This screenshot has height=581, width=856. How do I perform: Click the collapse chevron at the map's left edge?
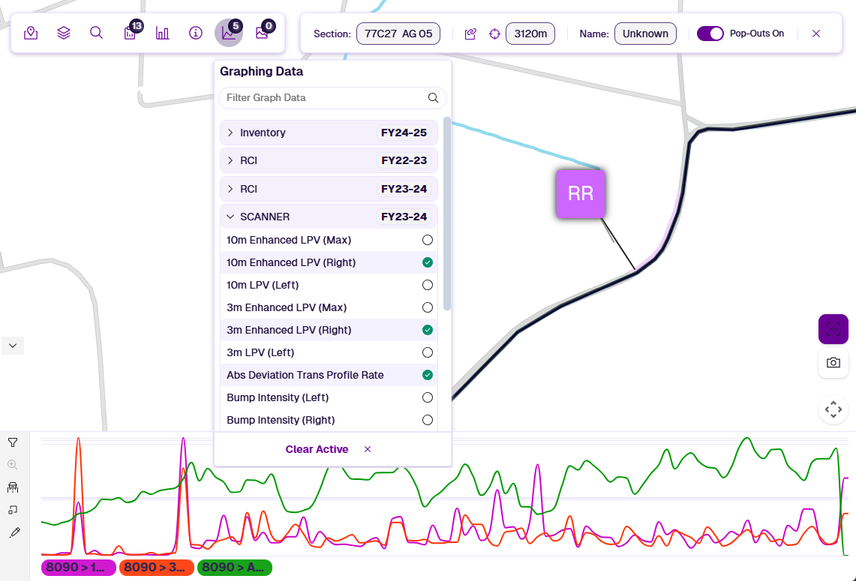pyautogui.click(x=13, y=346)
